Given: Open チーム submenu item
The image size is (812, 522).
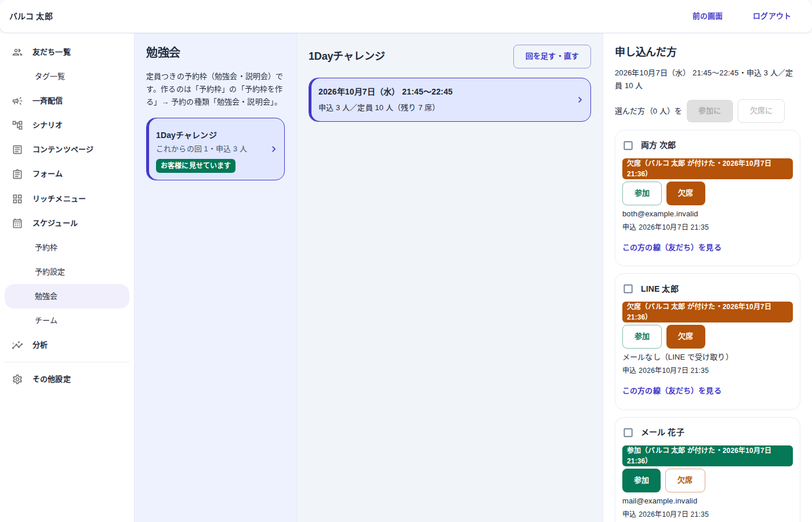Looking at the screenshot, I should click(x=67, y=321).
